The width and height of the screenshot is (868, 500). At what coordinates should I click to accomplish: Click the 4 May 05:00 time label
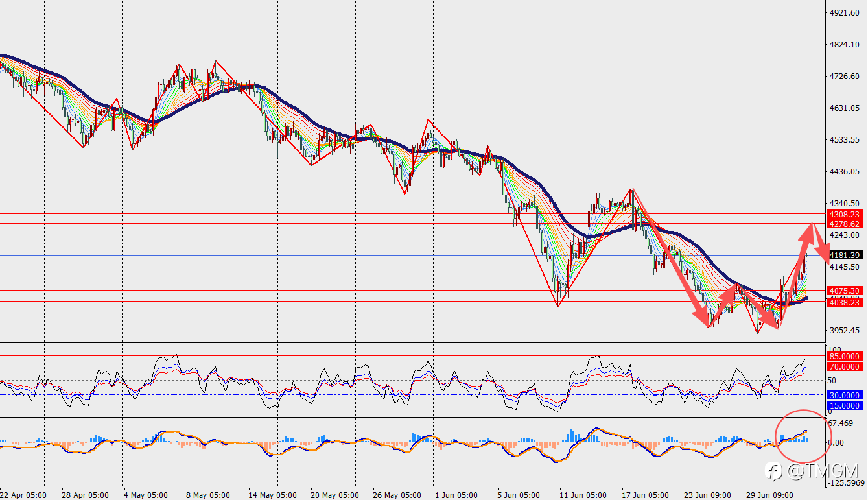click(x=147, y=495)
